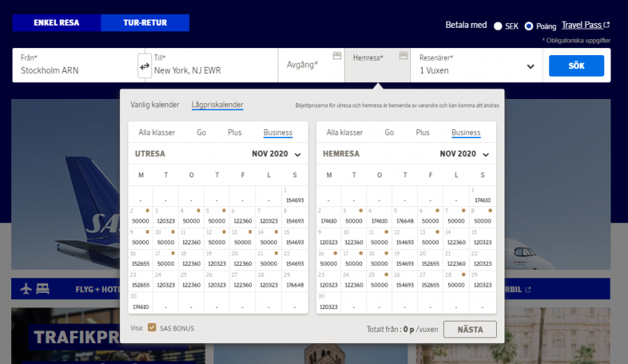Switch to Vanlig kalender view

click(155, 105)
